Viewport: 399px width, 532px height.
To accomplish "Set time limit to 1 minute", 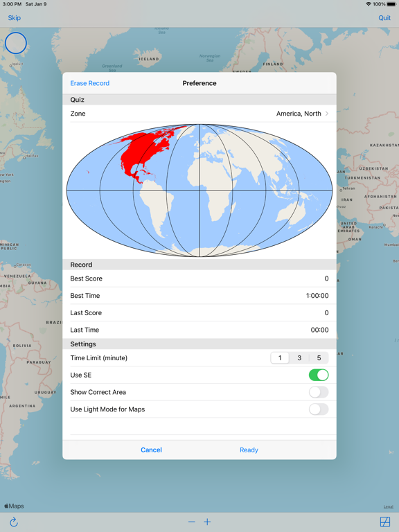I will tap(280, 358).
